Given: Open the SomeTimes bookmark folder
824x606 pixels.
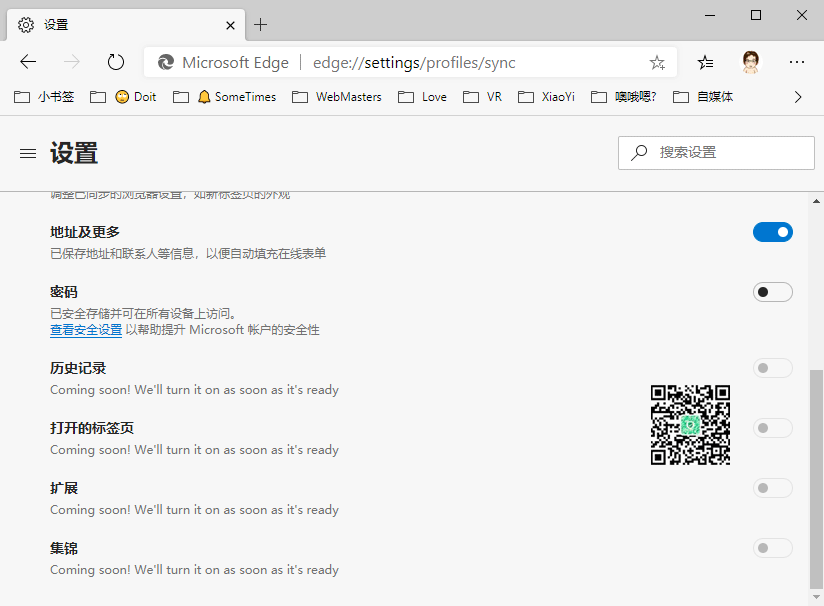Looking at the screenshot, I should (x=234, y=97).
